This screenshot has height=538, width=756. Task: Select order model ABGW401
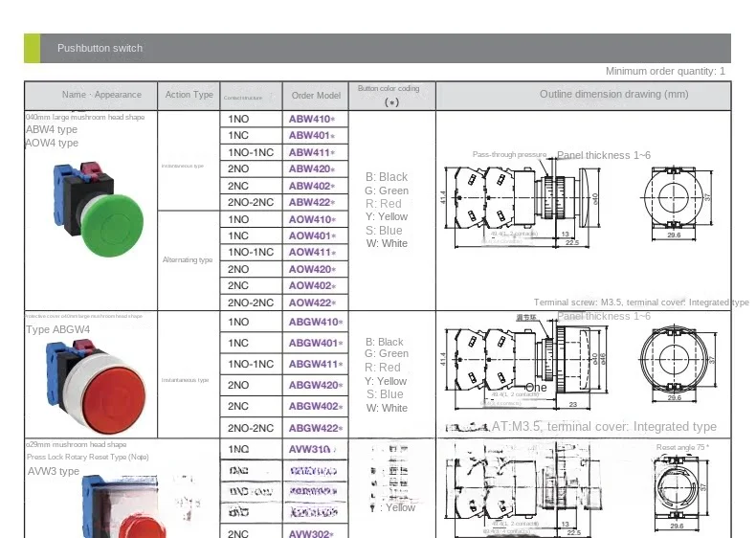click(316, 343)
